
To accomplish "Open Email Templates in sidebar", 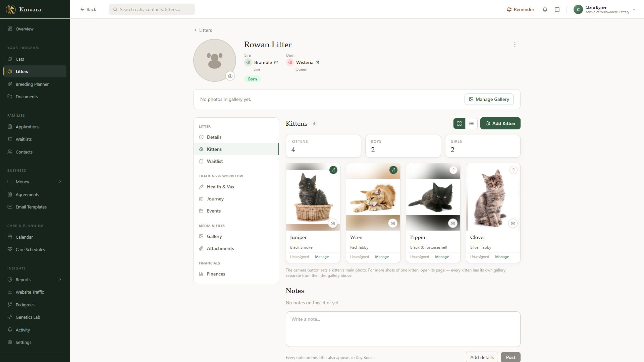I will pos(35,207).
